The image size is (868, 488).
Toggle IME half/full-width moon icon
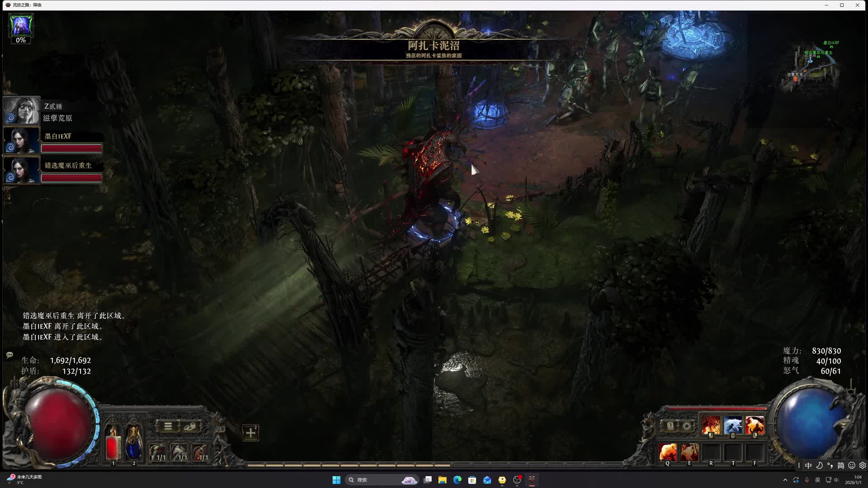[819, 465]
